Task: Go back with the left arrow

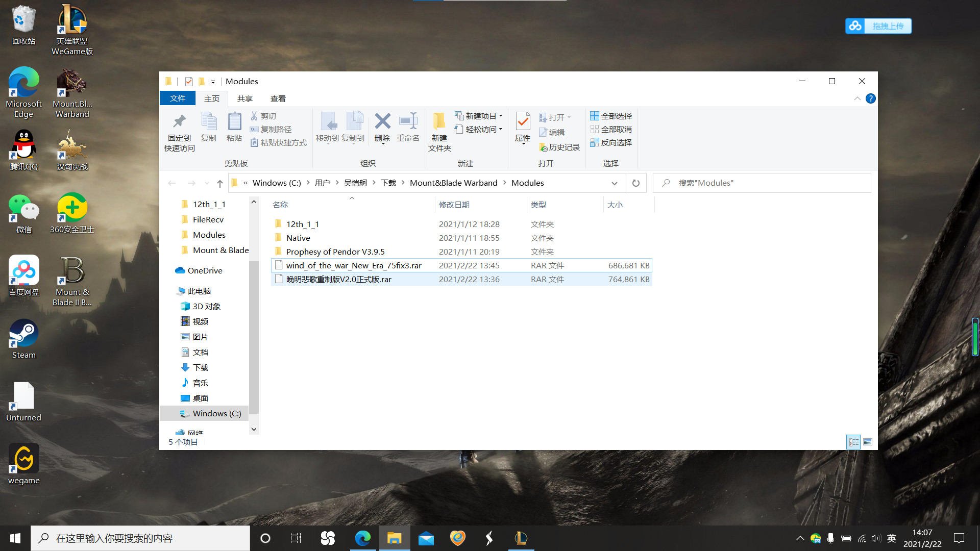Action: coord(172,183)
